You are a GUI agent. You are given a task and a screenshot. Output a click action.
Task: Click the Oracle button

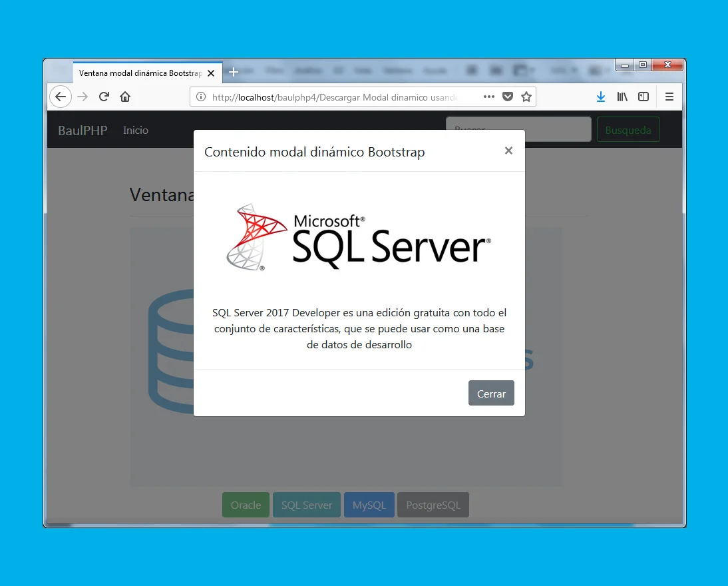coord(246,505)
